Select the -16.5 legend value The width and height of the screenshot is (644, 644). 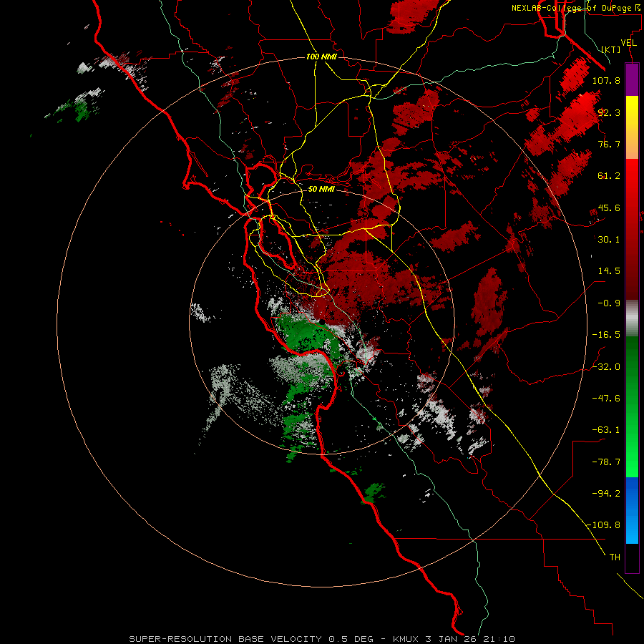606,335
